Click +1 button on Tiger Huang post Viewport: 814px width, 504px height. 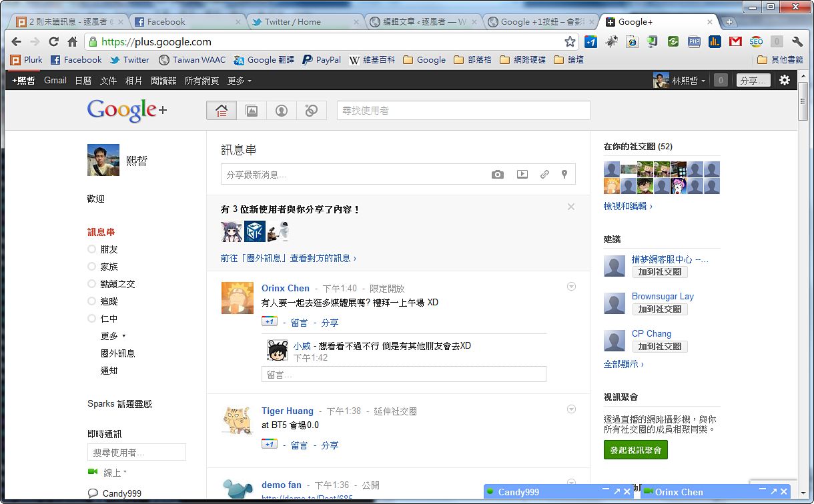pos(270,444)
